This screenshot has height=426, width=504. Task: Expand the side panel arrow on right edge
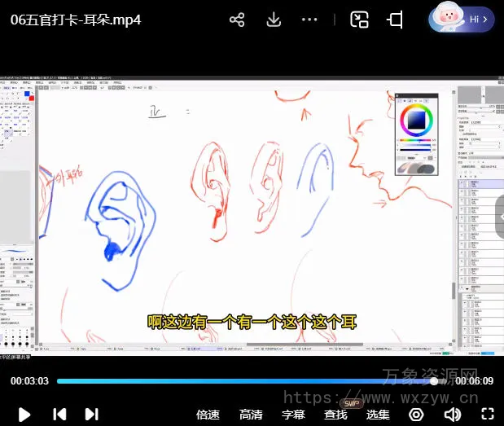click(x=498, y=216)
